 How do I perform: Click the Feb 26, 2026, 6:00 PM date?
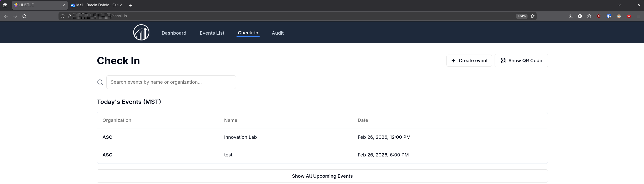point(383,155)
